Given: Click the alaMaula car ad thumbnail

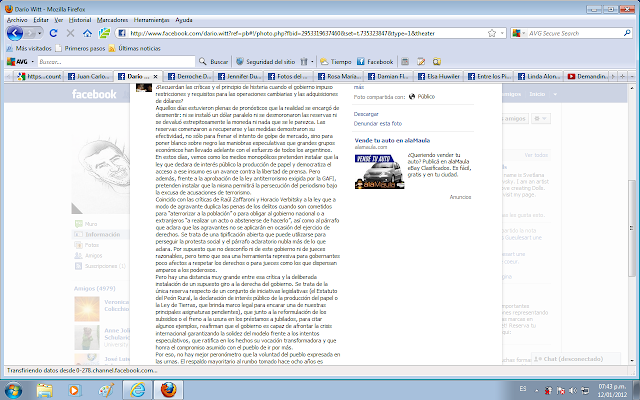Looking at the screenshot, I should (x=380, y=171).
